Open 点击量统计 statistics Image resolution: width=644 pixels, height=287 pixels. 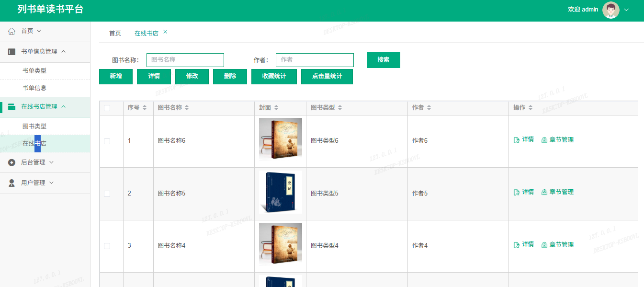coord(327,77)
